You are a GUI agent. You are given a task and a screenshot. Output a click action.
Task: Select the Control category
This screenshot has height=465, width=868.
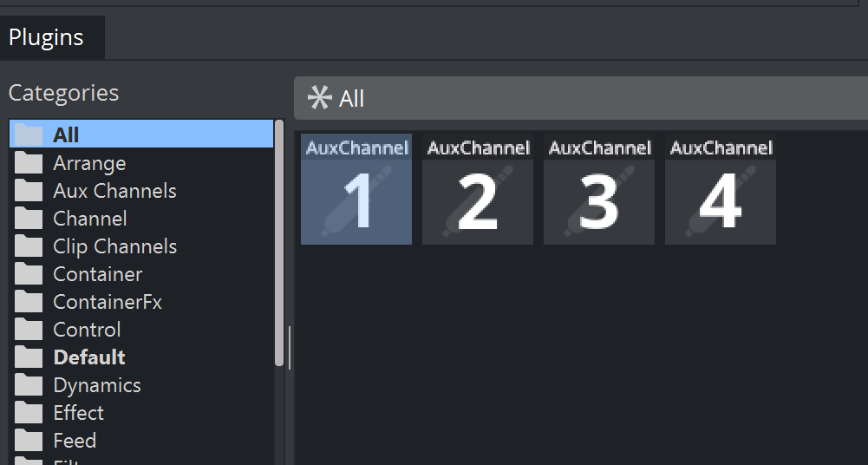87,330
